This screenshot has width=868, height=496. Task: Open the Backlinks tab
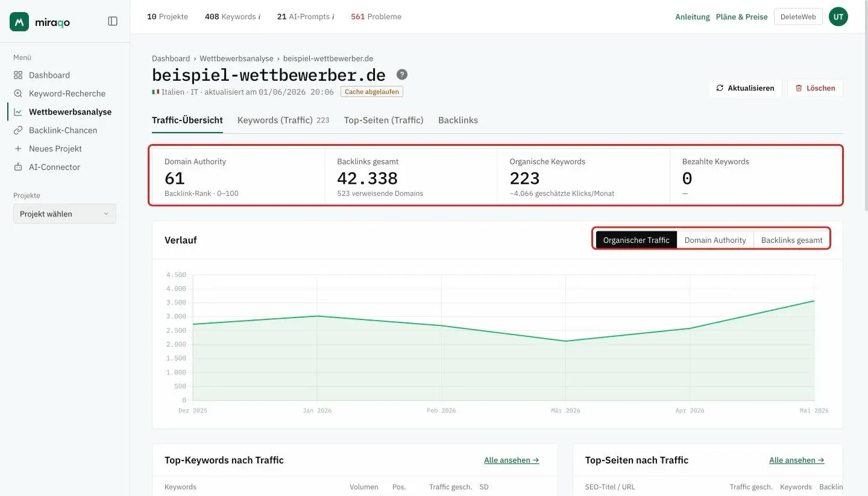pos(458,121)
